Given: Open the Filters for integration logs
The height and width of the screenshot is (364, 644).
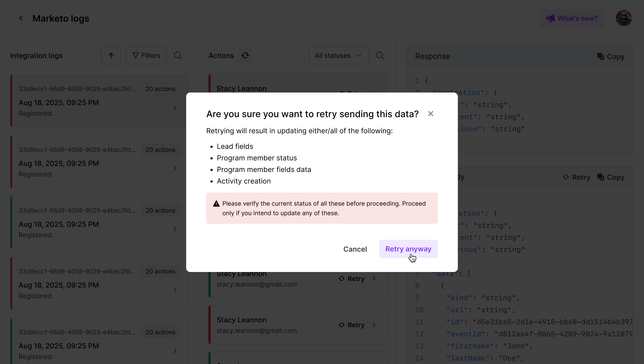Looking at the screenshot, I should click(146, 56).
